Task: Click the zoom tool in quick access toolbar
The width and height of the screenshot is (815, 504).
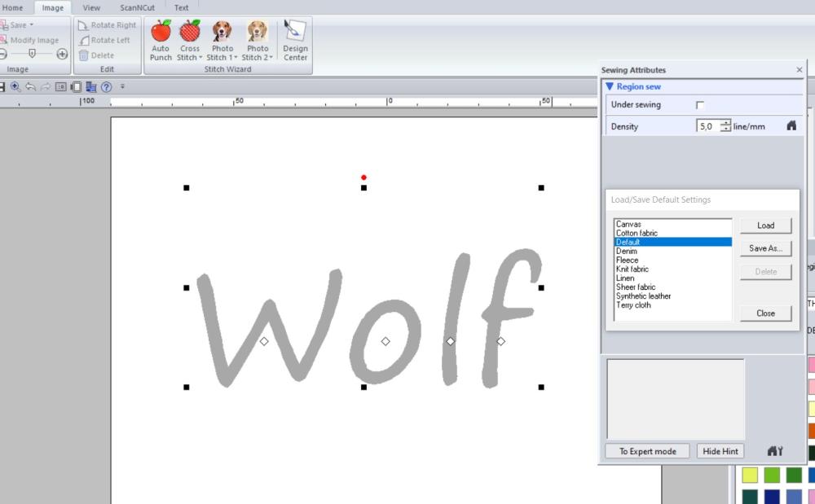Action: [15, 86]
